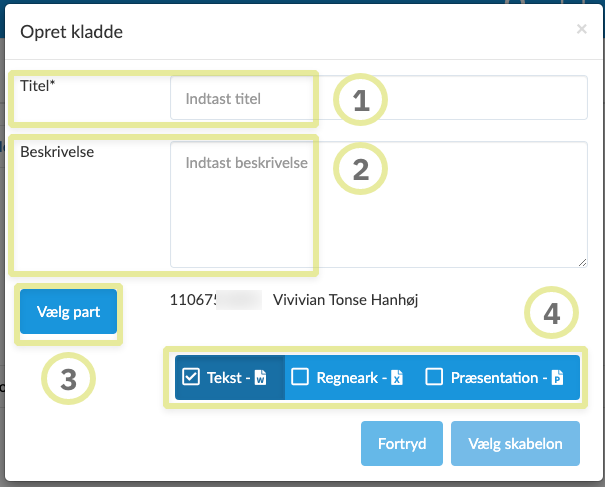The height and width of the screenshot is (488, 605).
Task: Select the circled number 4 marker
Action: pos(551,315)
